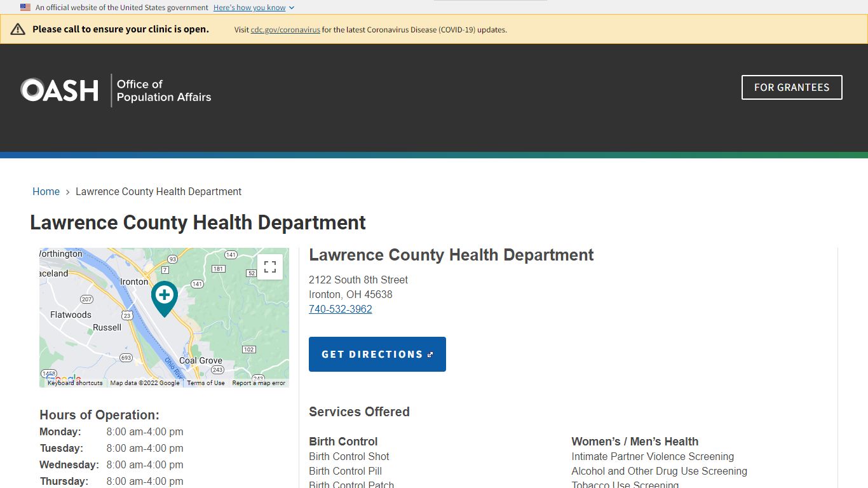Click the Office of Population Affairs wordmark
The width and height of the screenshot is (868, 488).
coord(163,91)
